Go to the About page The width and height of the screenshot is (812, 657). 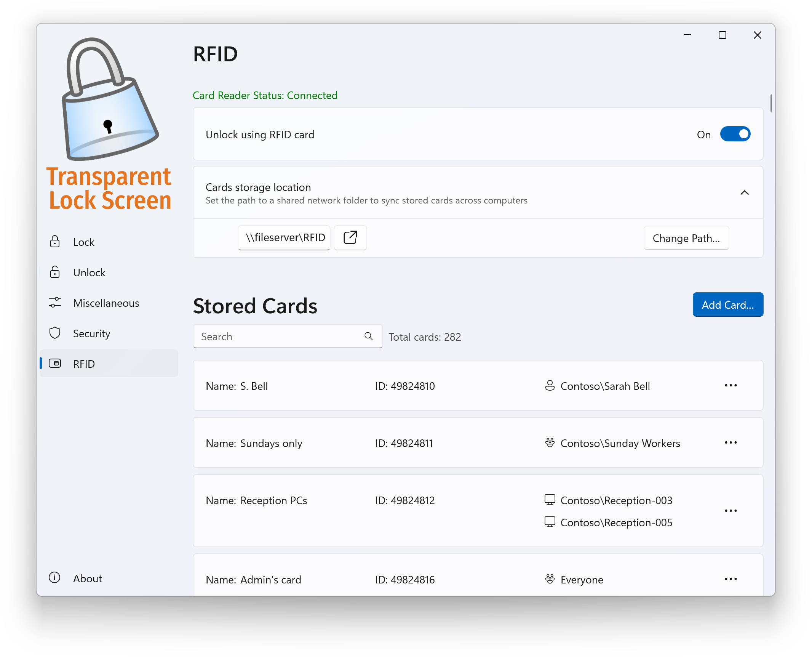[87, 578]
